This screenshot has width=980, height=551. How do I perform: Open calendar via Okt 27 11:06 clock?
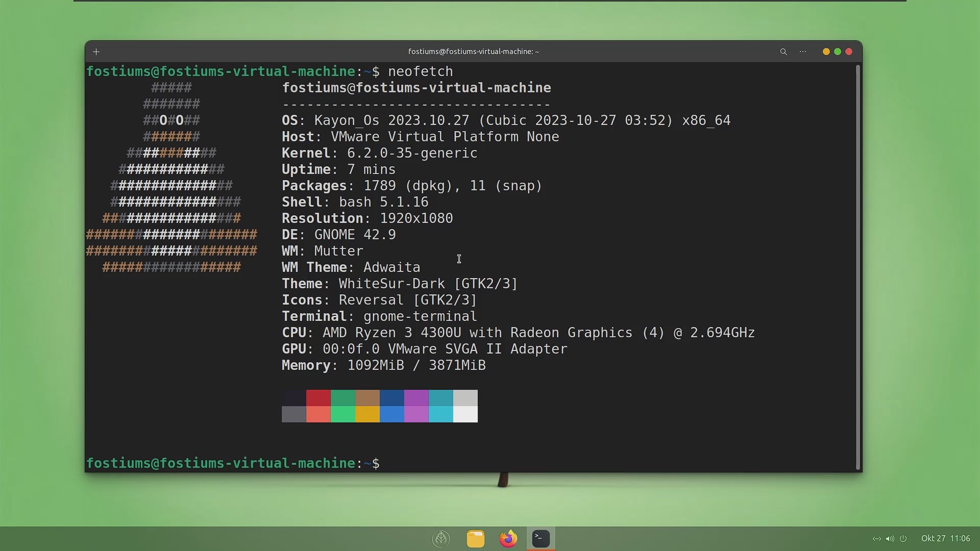pos(945,539)
